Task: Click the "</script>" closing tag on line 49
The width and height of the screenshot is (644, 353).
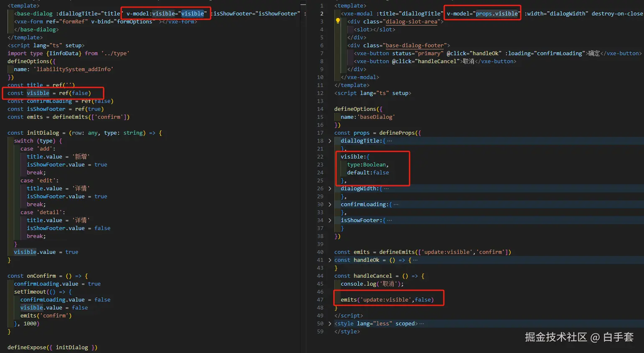Action: point(349,316)
